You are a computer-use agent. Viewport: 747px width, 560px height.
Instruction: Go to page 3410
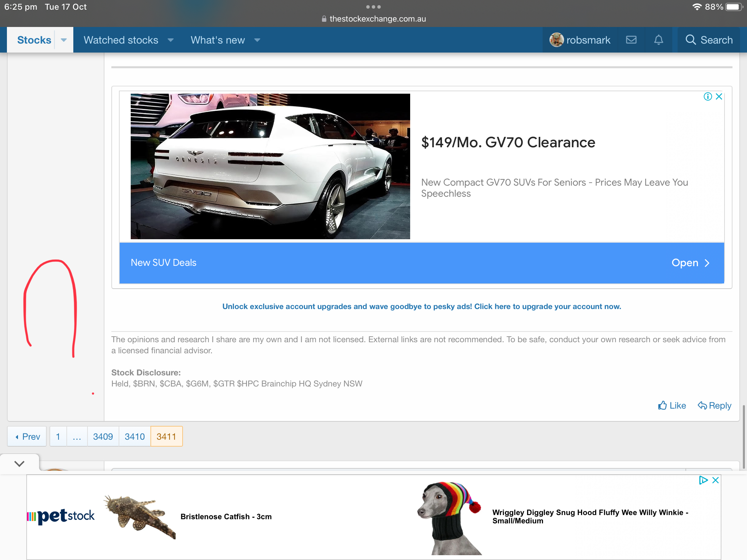pyautogui.click(x=135, y=437)
